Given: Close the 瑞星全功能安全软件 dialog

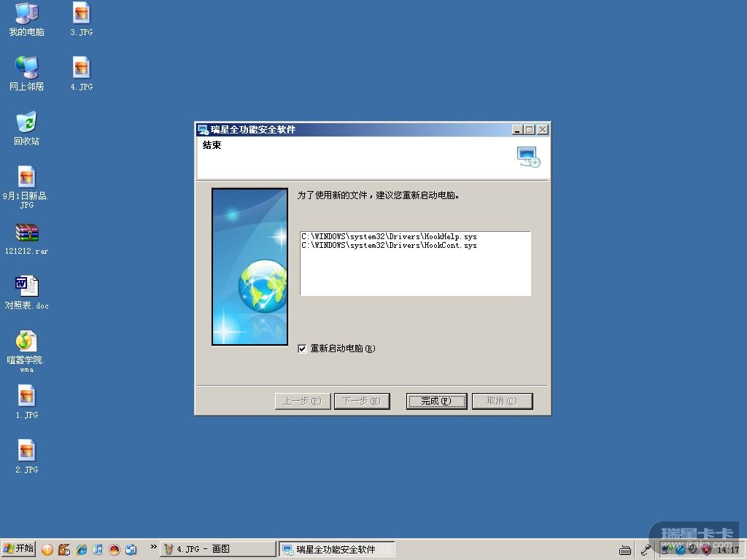Looking at the screenshot, I should [x=543, y=130].
